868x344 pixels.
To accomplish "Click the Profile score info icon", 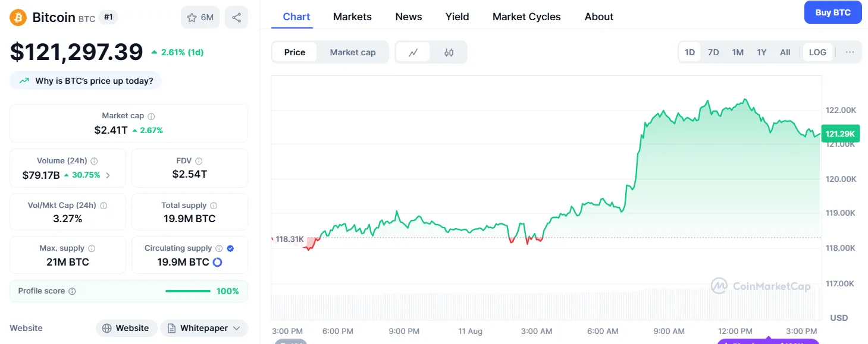I will [72, 291].
